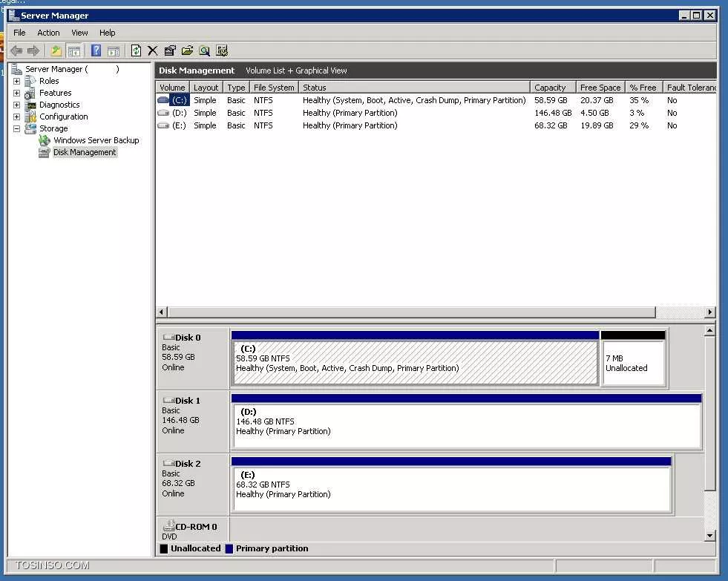Viewport: 728px width, 581px height.
Task: Click the disk settings toolbar icon
Action: 222,50
